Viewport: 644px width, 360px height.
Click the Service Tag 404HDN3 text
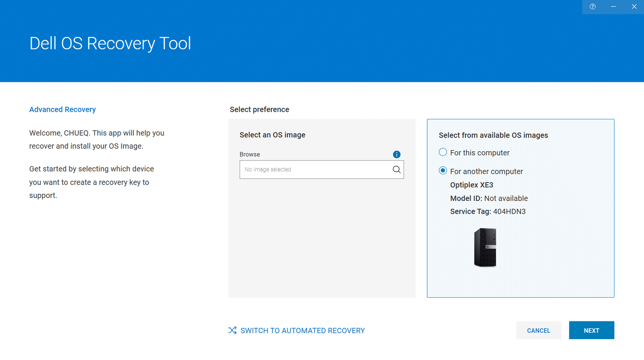point(488,212)
